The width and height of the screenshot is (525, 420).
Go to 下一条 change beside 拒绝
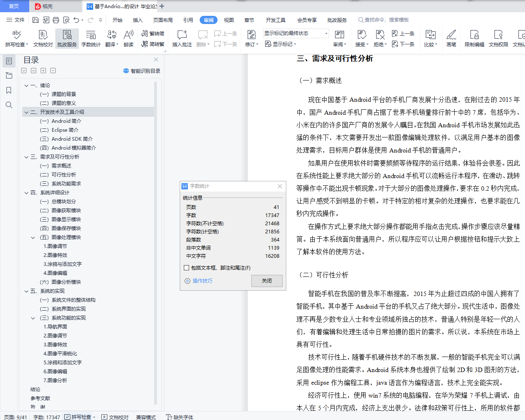tap(403, 44)
